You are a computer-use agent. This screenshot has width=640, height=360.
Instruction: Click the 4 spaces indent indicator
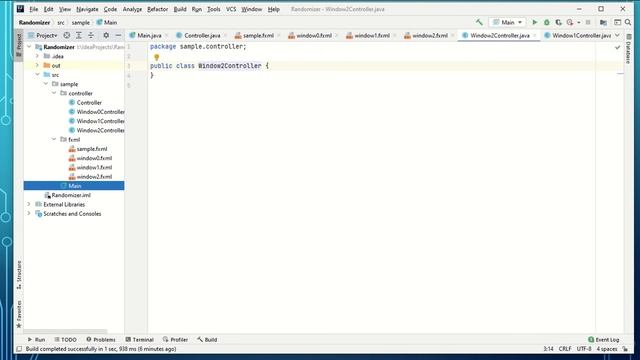(x=607, y=349)
